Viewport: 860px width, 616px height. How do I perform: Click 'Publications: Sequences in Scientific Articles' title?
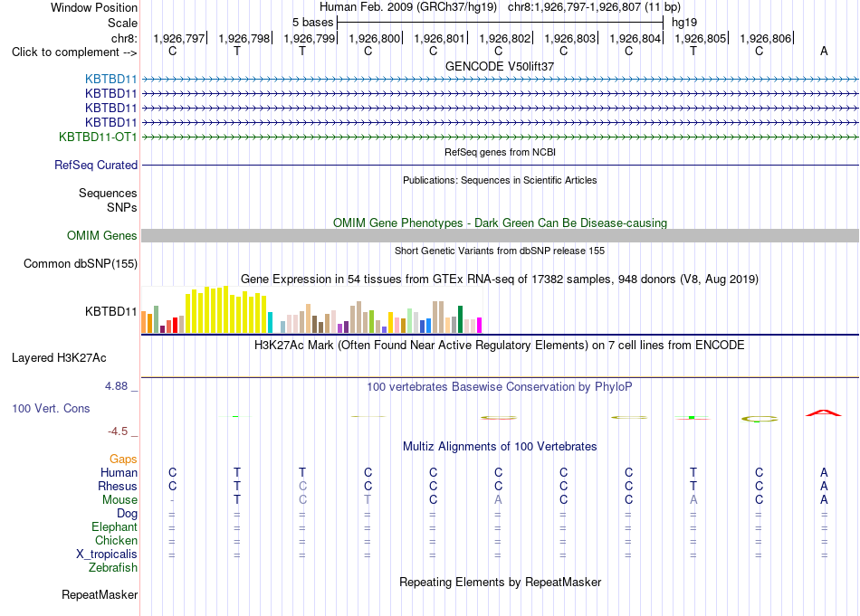(500, 180)
